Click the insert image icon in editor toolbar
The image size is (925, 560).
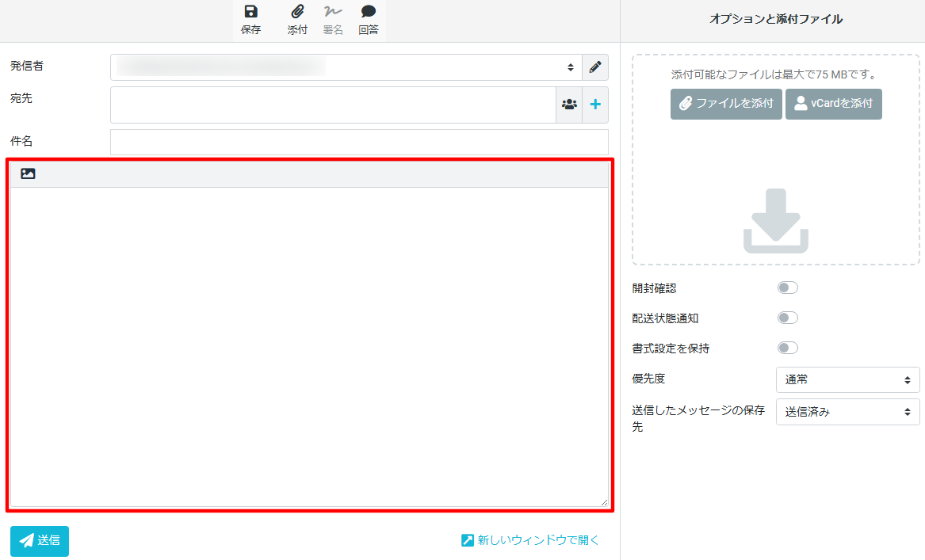28,173
